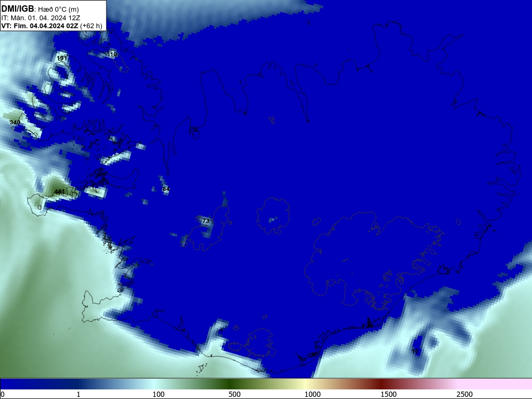Click the map value label 340
Screen dimensions: 532x399
(15, 122)
